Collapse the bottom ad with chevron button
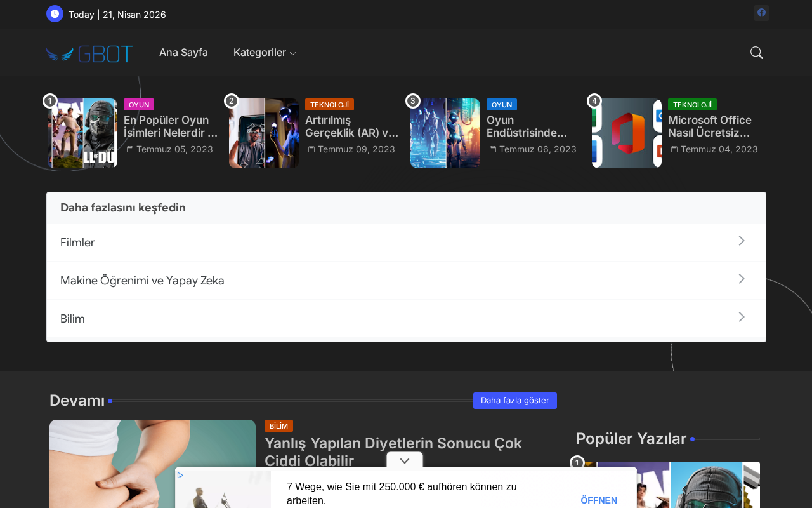 (405, 460)
